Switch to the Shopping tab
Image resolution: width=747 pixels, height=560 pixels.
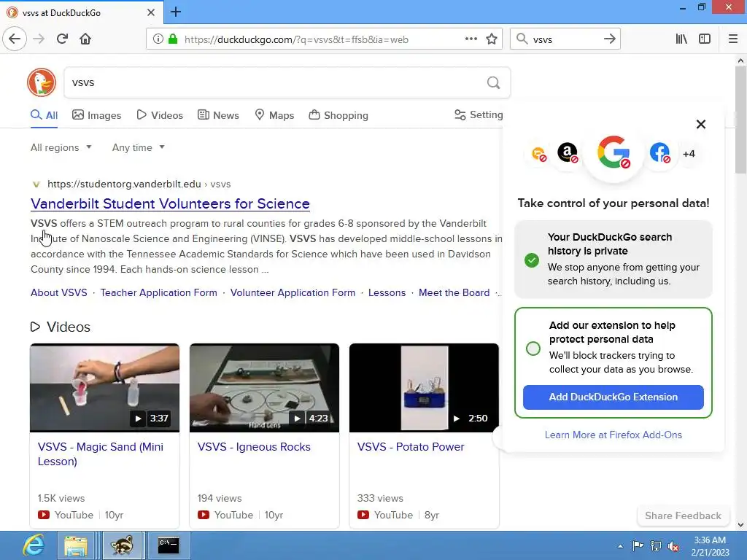[338, 115]
